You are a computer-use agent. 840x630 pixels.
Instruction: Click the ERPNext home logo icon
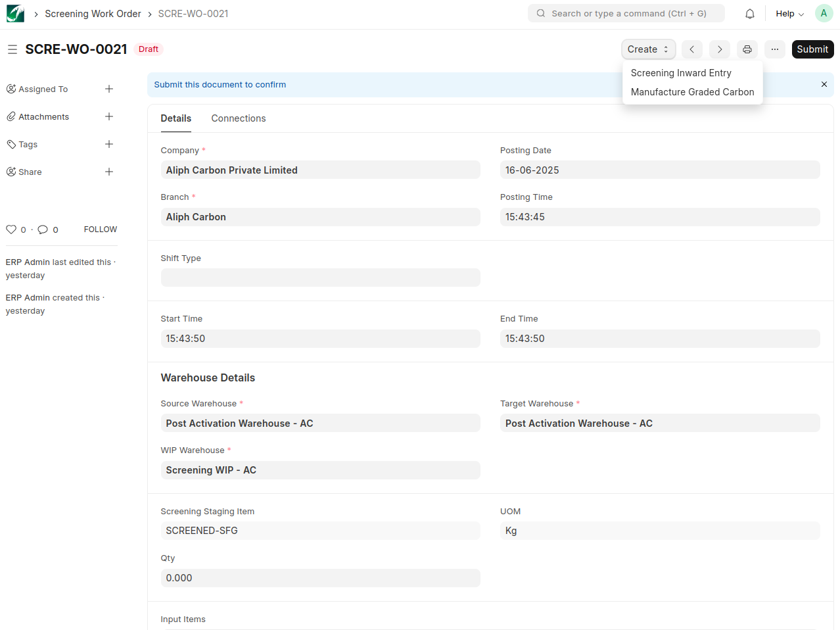tap(15, 14)
